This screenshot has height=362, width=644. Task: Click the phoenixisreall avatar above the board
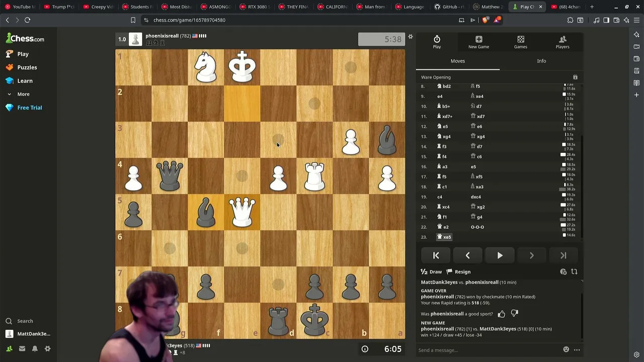[136, 39]
